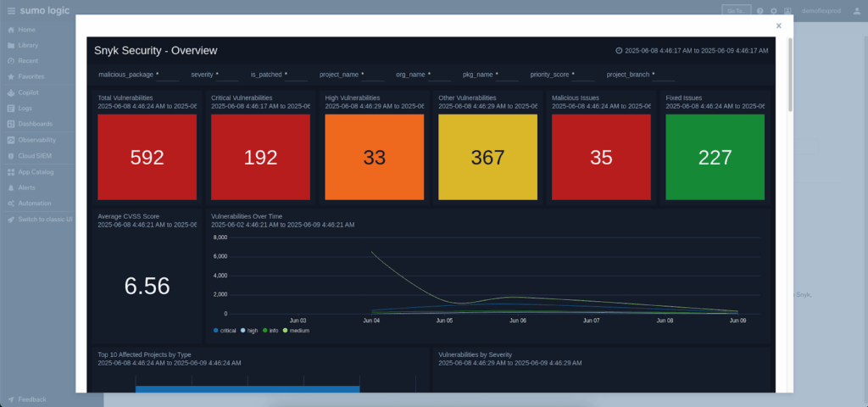868x407 pixels.
Task: Open Logs from the left navigation
Action: 27,109
